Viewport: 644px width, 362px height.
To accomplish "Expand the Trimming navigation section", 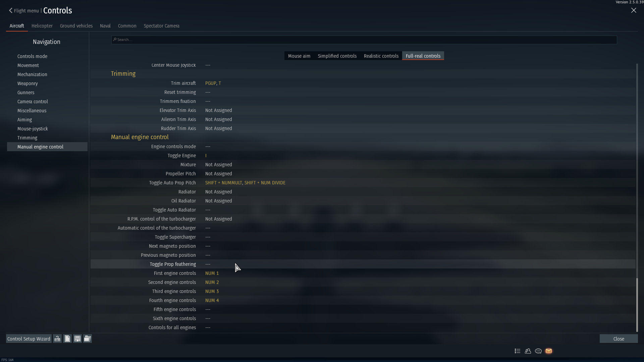I will [27, 137].
